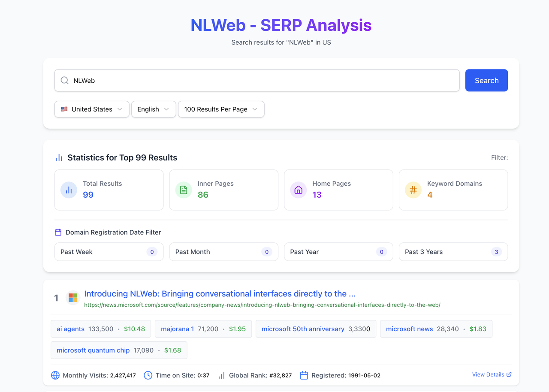The width and height of the screenshot is (549, 392).
Task: Open the United States country dropdown
Action: tap(92, 109)
